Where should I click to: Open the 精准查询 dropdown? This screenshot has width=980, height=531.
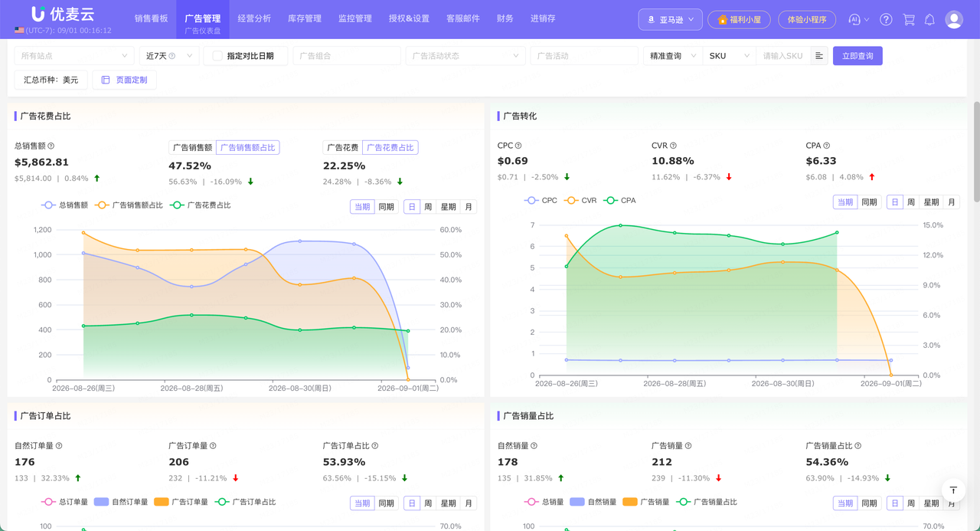coord(673,56)
